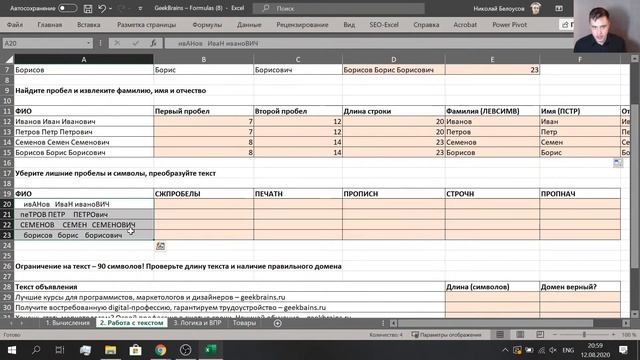Open the Windows Start menu
The height and width of the screenshot is (360, 640).
click(11, 350)
